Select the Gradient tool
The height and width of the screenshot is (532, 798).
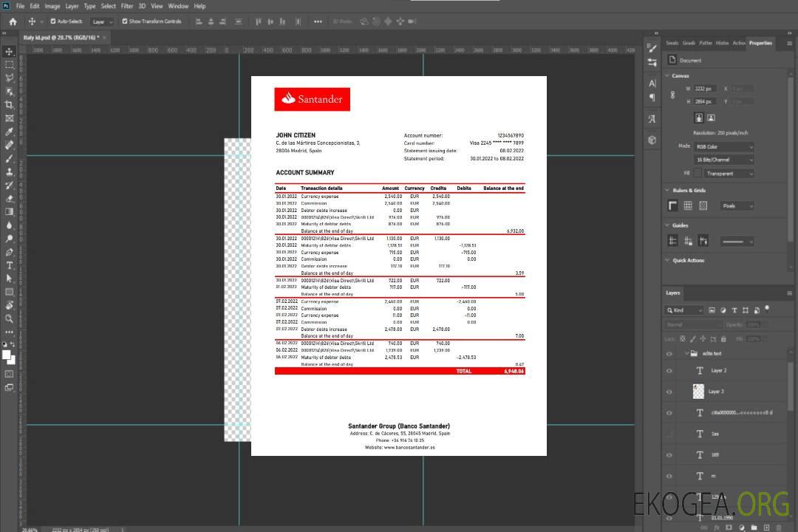click(x=9, y=212)
